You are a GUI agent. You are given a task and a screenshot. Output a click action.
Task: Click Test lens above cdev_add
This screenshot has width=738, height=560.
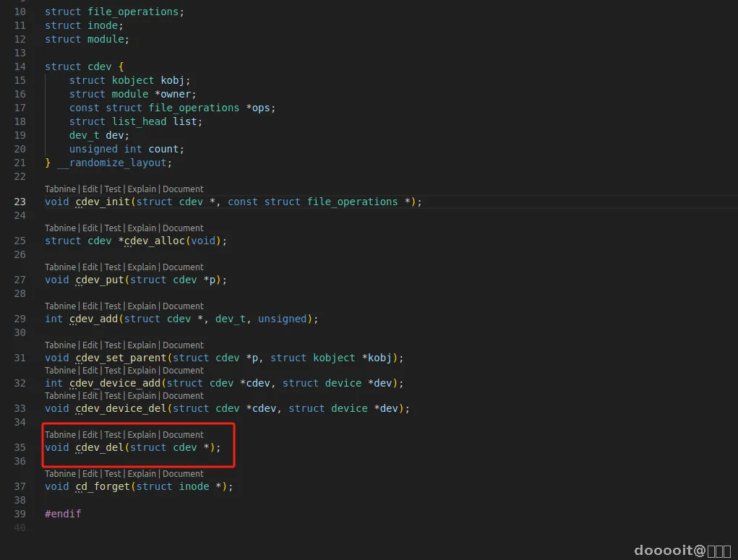[113, 306]
